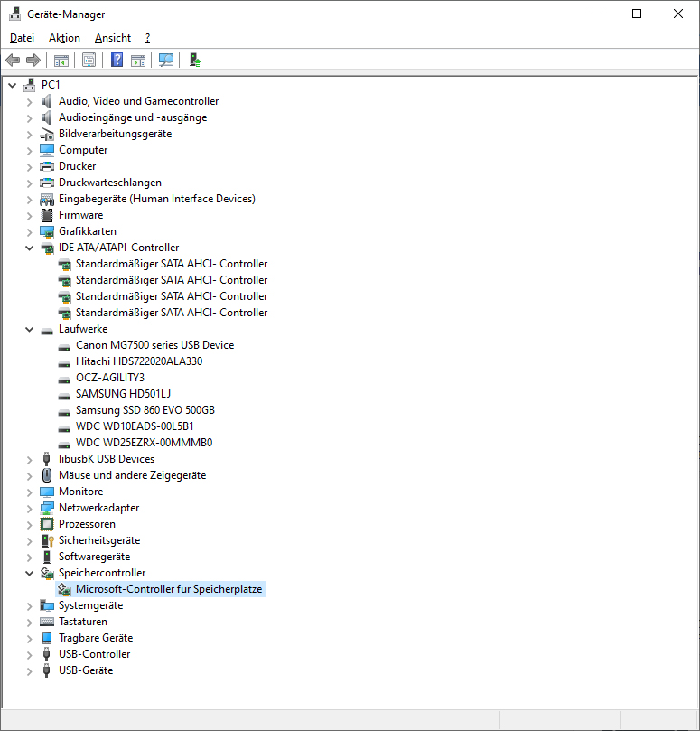Select the Tastaturen label
The height and width of the screenshot is (731, 700).
tap(83, 622)
